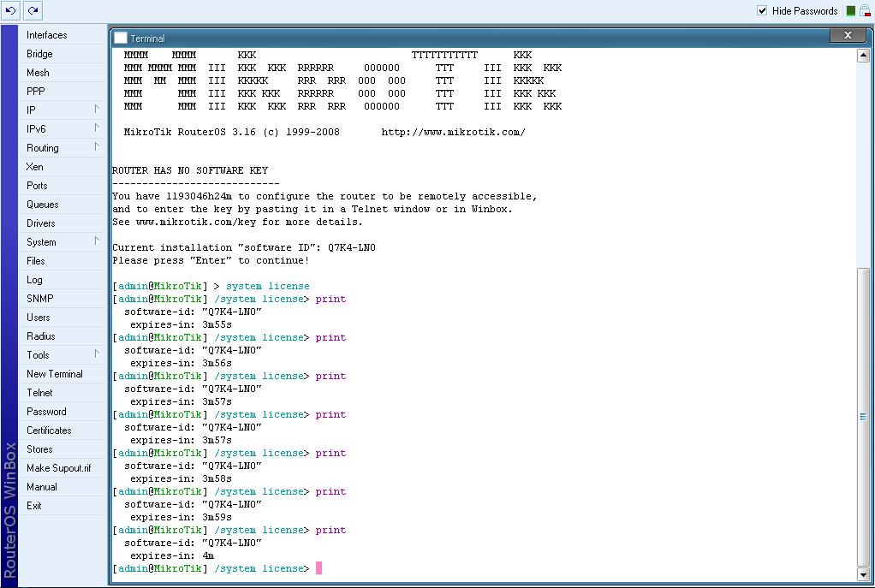
Task: Click the terminal vertical scrollbar thumb
Action: click(863, 417)
